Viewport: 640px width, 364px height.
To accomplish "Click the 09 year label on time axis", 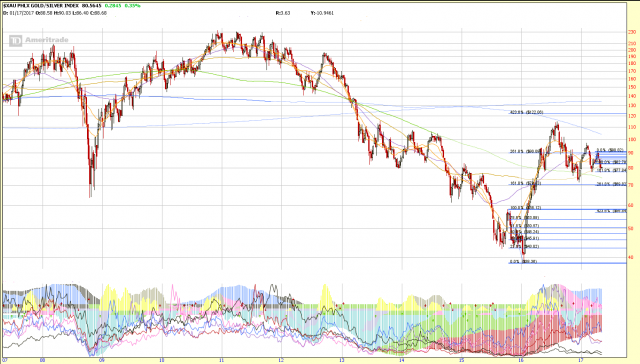I will [x=102, y=360].
